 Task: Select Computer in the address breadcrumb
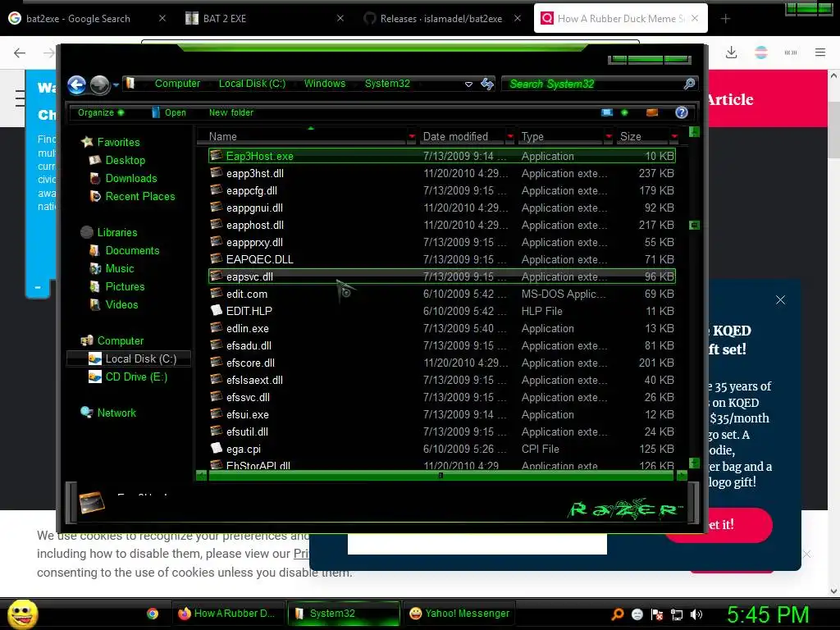177,84
